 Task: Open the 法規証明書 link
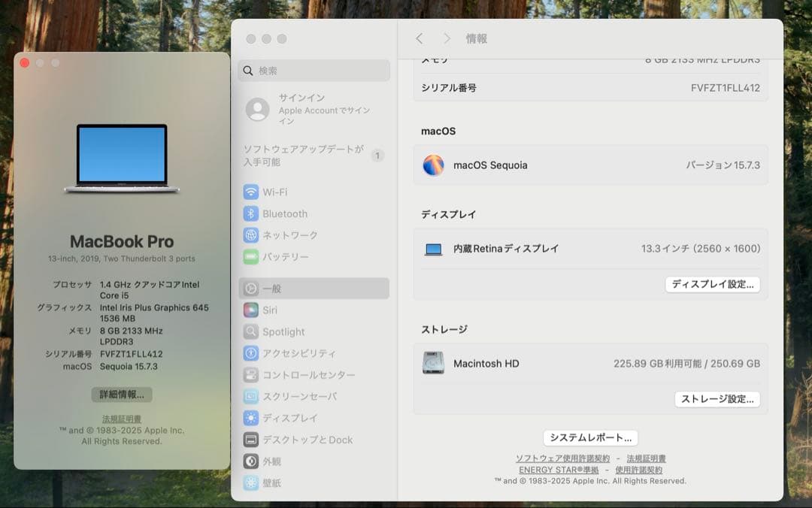tap(121, 419)
